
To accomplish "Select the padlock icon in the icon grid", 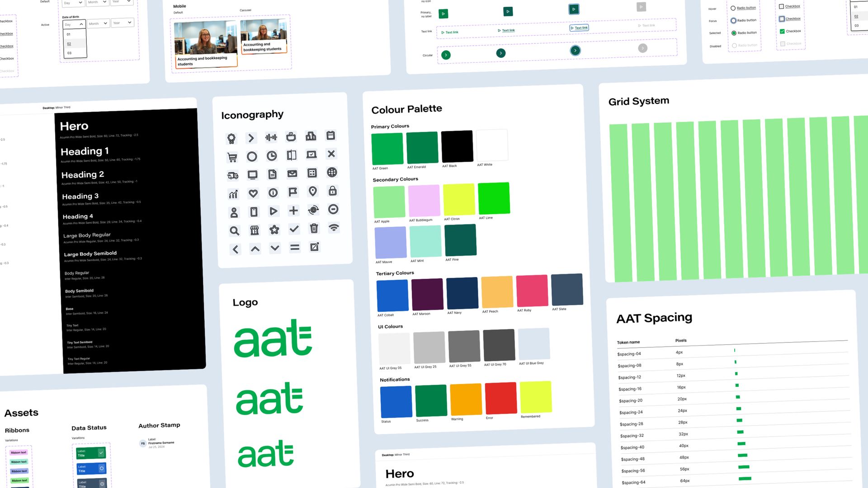I will (332, 191).
